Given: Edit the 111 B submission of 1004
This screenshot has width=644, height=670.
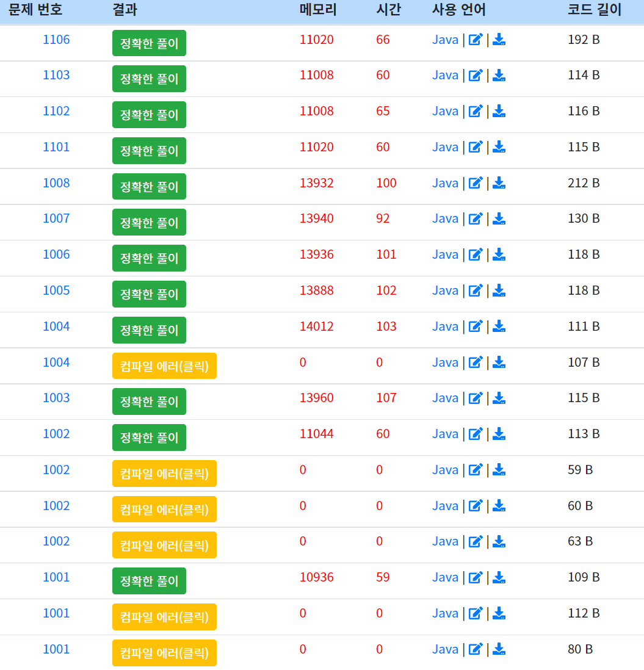Looking at the screenshot, I should click(x=476, y=326).
